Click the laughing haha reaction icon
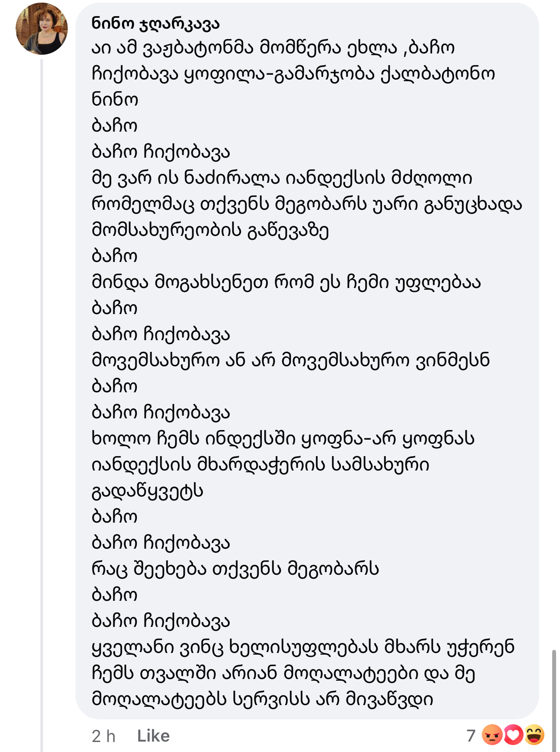The width and height of the screenshot is (560, 752). [x=534, y=735]
